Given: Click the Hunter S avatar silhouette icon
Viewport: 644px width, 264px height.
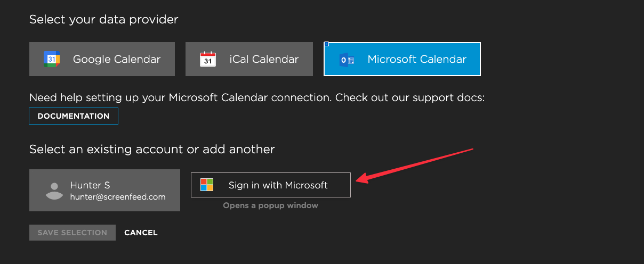Looking at the screenshot, I should (54, 191).
